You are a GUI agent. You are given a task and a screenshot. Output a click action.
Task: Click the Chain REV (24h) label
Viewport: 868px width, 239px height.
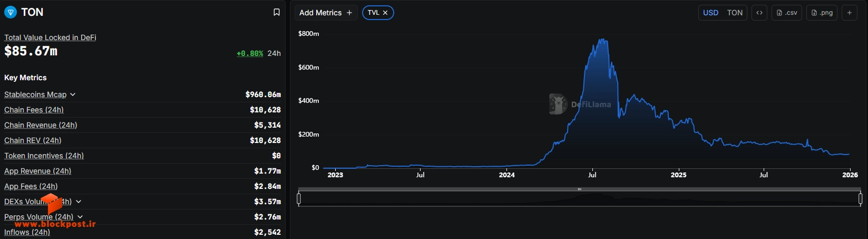click(x=33, y=140)
